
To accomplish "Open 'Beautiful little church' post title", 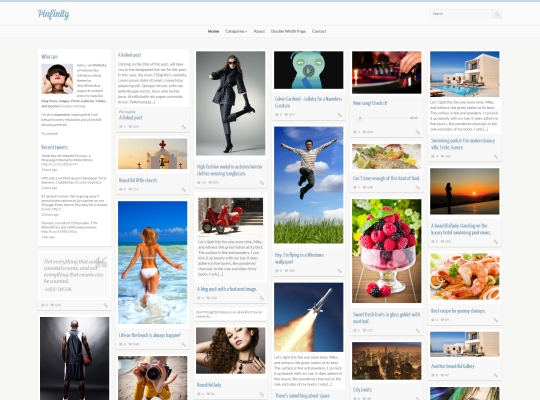I will (138, 180).
